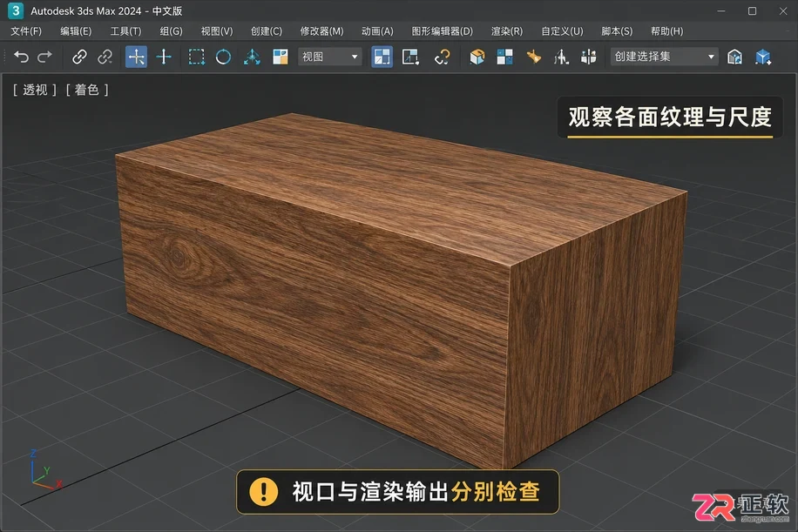Click the blue cube icon at toolbar end

coord(763,57)
